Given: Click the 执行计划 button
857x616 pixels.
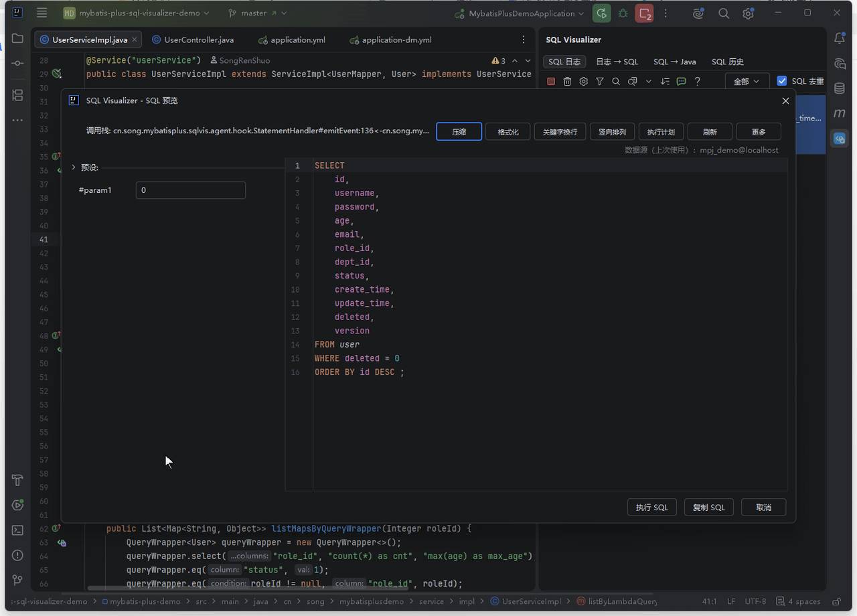Looking at the screenshot, I should point(661,132).
